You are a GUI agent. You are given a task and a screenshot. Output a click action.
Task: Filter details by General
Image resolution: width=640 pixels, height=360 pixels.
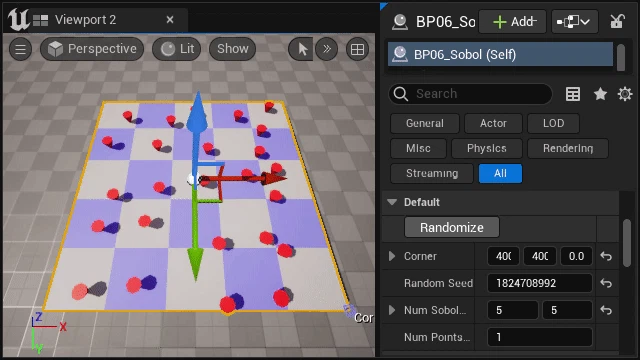click(424, 123)
